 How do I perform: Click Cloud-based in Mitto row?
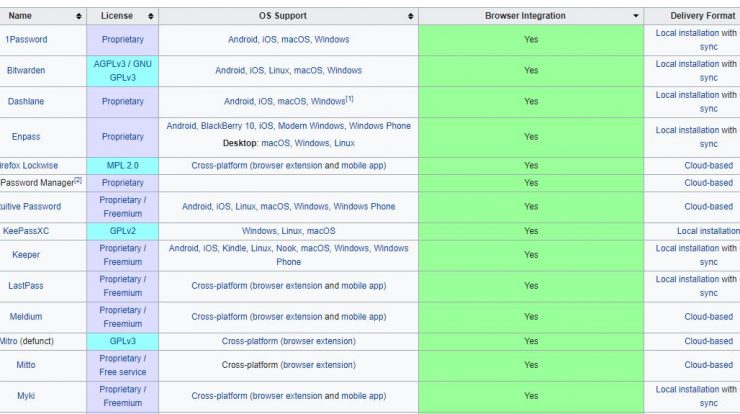pyautogui.click(x=709, y=365)
